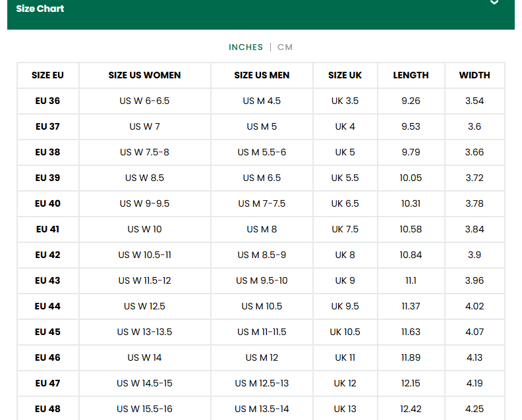
Task: Click the US M 13.5-14 cell
Action: point(262,409)
